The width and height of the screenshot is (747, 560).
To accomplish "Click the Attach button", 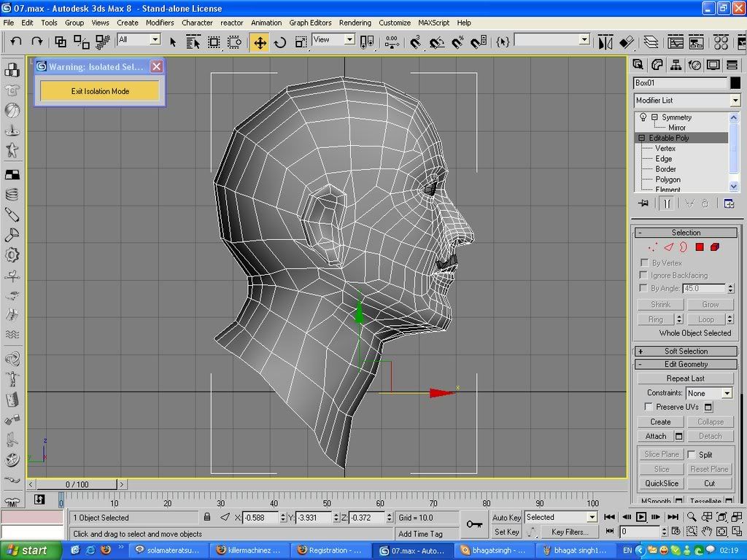I will coord(656,436).
